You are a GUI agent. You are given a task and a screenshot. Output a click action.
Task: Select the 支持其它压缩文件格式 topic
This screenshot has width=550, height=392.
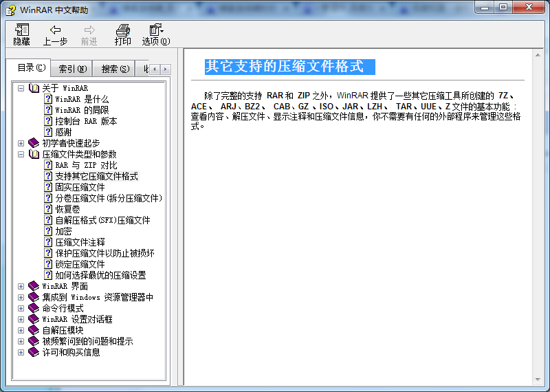[x=97, y=176]
